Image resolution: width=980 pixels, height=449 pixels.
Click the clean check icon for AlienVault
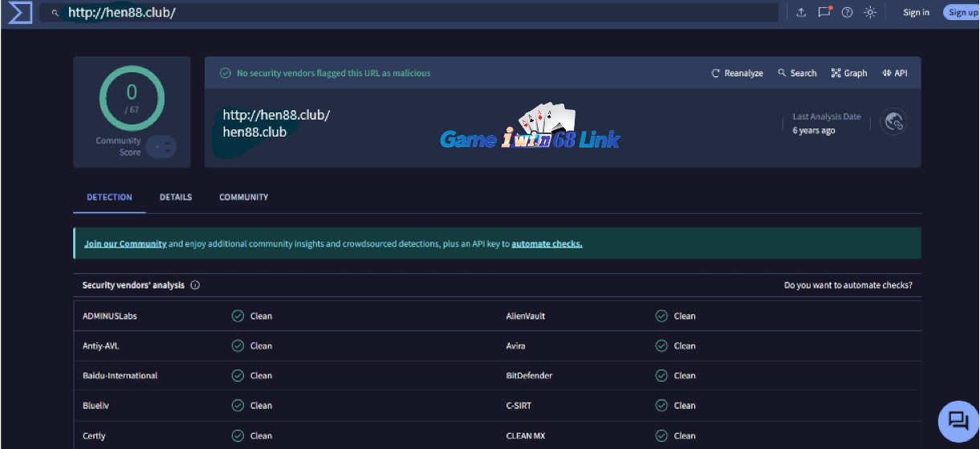(x=661, y=316)
